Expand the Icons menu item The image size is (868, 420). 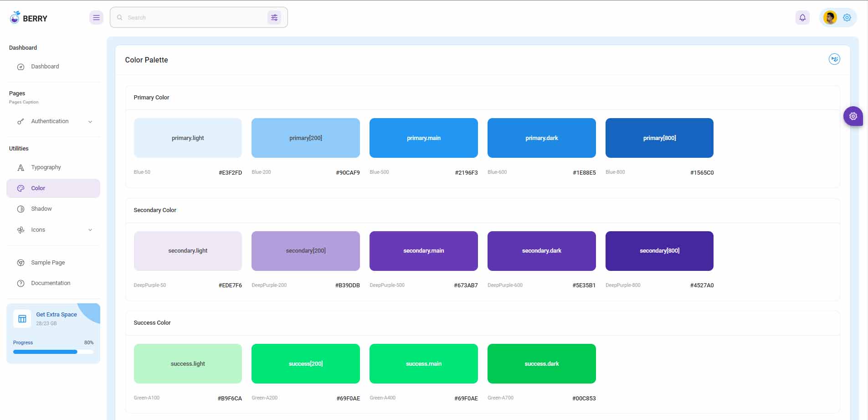point(38,230)
